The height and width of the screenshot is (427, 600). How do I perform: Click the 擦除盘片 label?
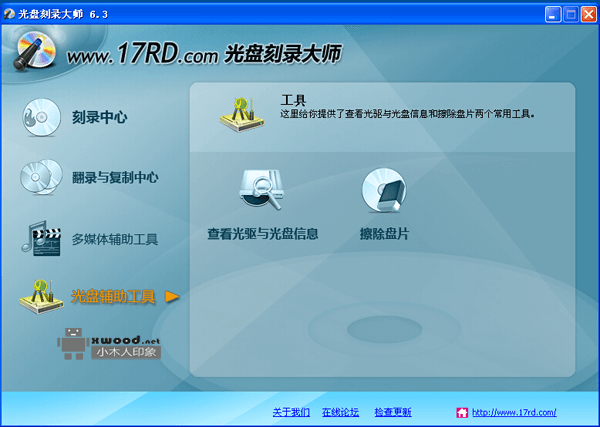coord(384,233)
